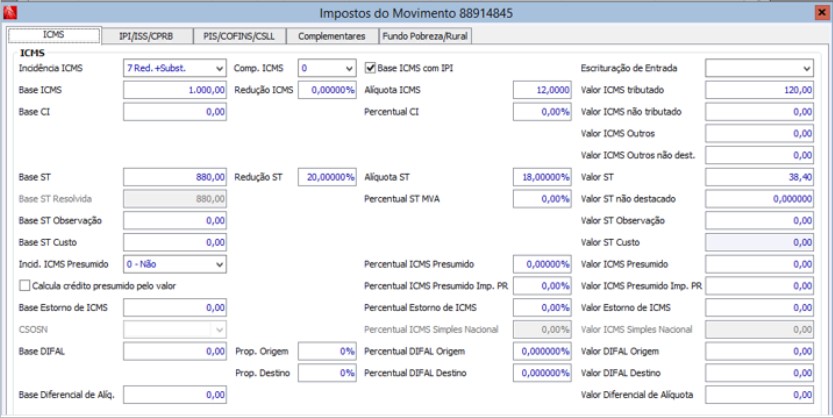Click the Valor ST field
Screen dimensions: 833x418
click(760, 177)
